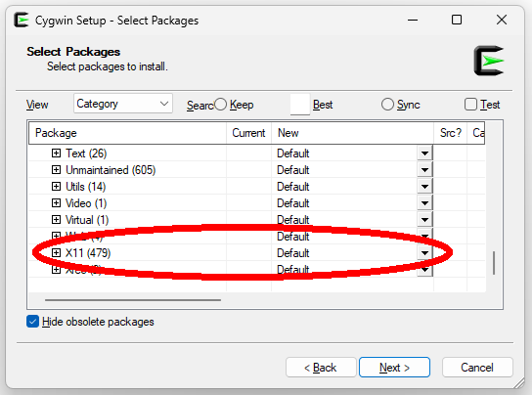Image resolution: width=532 pixels, height=395 pixels.
Task: Click the Default value in Utils row
Action: coord(293,187)
